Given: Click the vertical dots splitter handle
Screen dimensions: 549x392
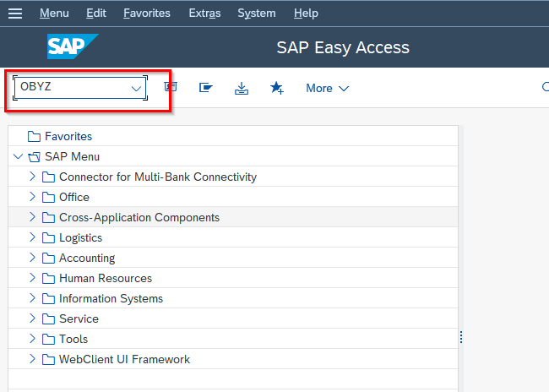Looking at the screenshot, I should (461, 337).
